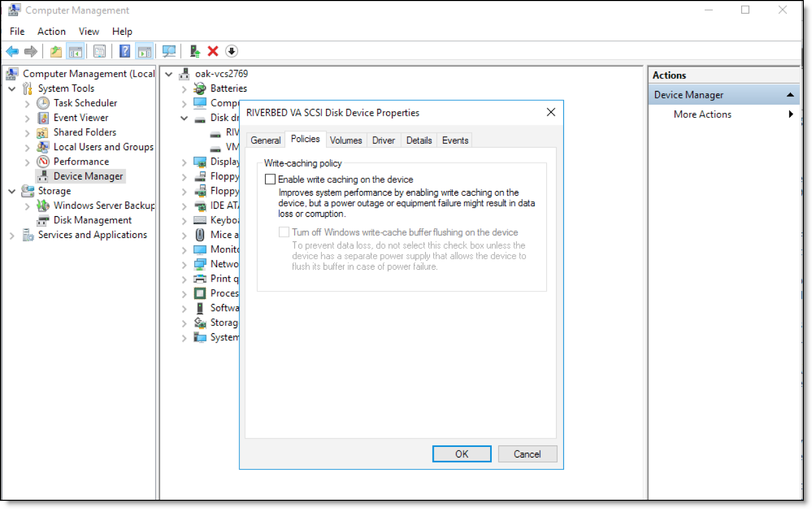Screen dimensions: 812x509
Task: Click the Print queues category icon
Action: click(200, 279)
